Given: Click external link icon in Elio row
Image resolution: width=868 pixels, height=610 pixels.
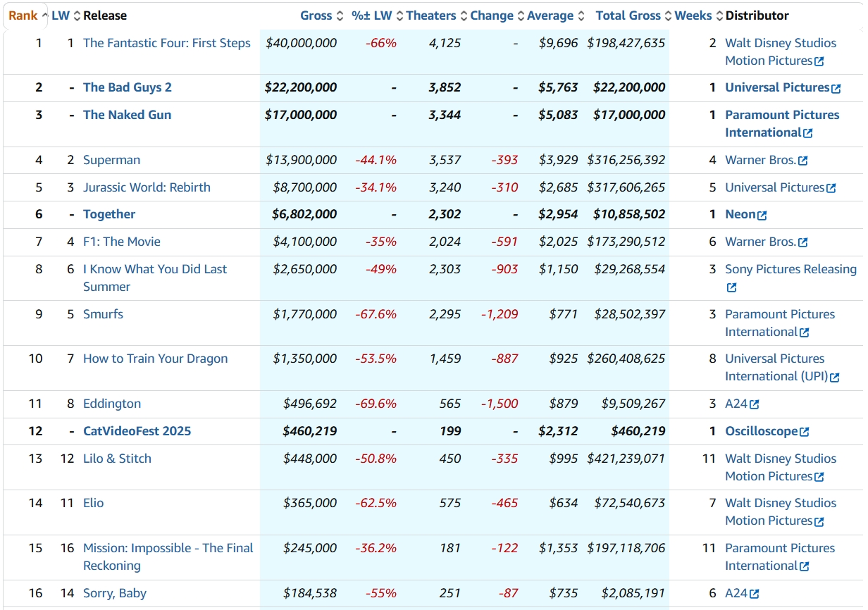Looking at the screenshot, I should (x=819, y=522).
